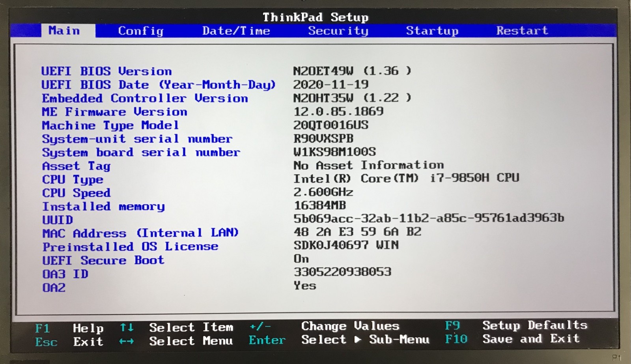Click the Esc Exit key hint
Image resolution: width=631 pixels, height=364 pixels.
(x=69, y=342)
